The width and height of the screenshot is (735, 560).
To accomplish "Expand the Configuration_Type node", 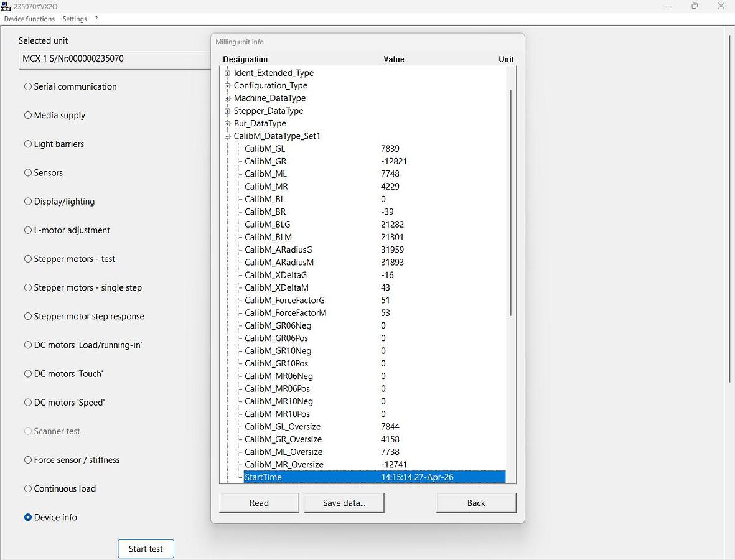I will tap(228, 86).
